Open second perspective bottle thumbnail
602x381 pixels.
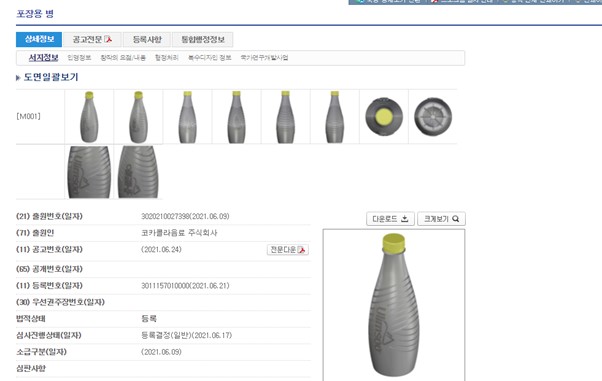[138, 117]
